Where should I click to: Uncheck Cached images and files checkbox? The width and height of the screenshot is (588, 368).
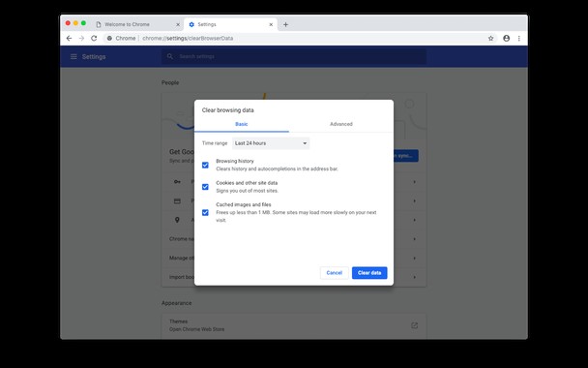(205, 212)
